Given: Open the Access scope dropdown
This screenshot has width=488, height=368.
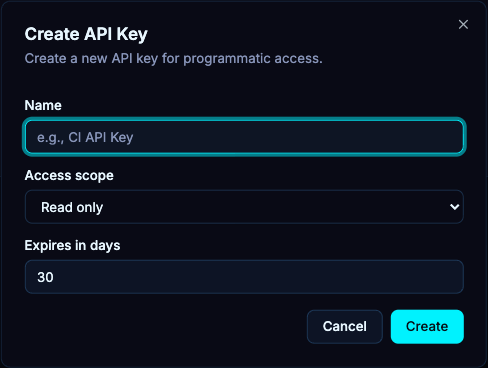Looking at the screenshot, I should pos(244,207).
